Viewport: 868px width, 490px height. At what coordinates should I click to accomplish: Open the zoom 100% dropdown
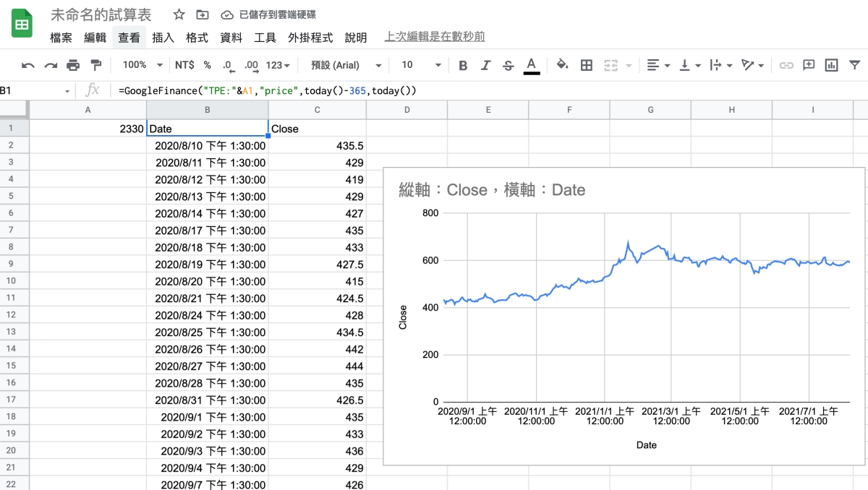click(x=142, y=65)
